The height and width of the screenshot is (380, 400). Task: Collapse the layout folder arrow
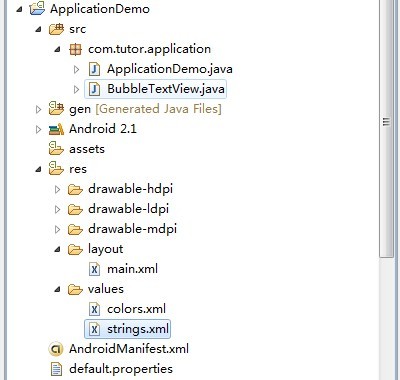58,250
